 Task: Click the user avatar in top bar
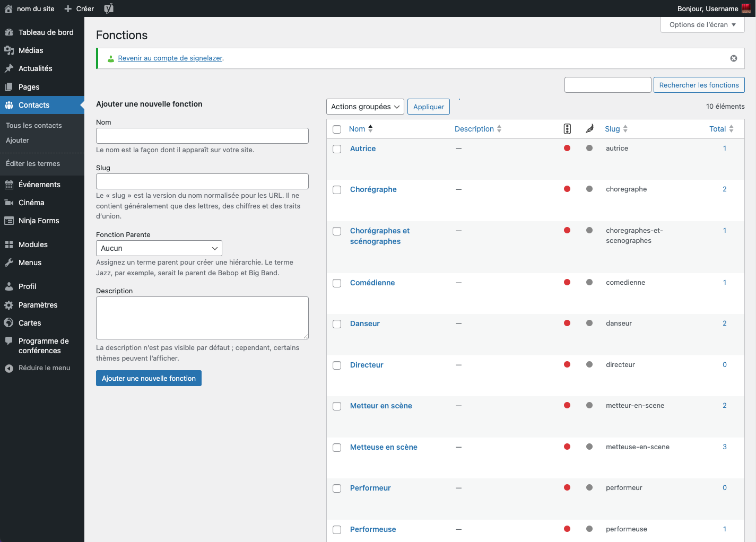click(x=746, y=8)
